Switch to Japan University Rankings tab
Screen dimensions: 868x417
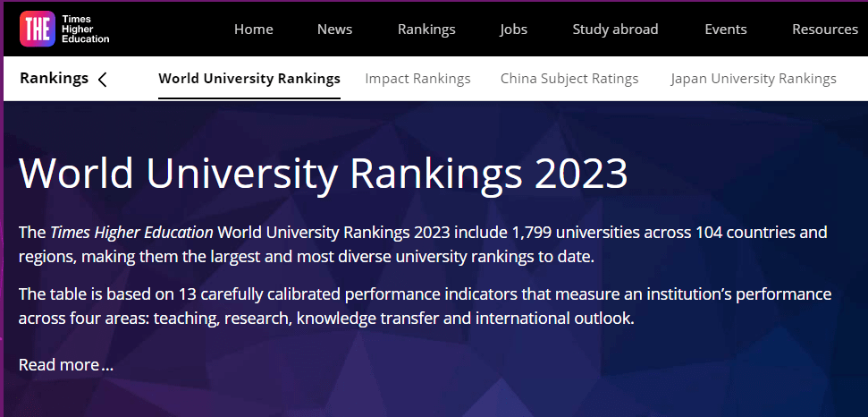tap(754, 79)
